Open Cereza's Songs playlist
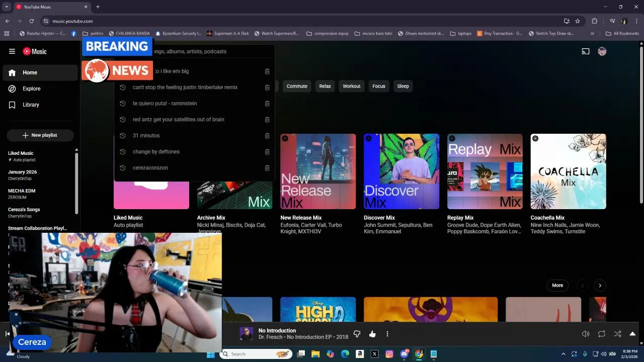 38,213
